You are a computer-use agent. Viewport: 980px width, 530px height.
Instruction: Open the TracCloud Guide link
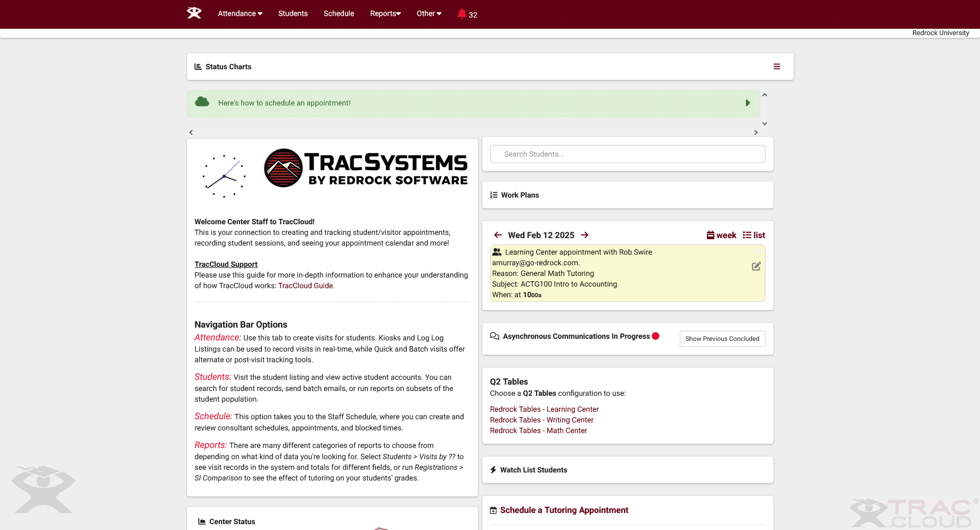click(306, 286)
